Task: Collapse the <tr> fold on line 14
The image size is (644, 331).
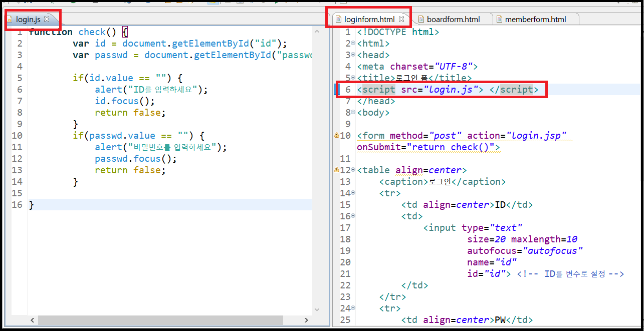Action: 353,193
